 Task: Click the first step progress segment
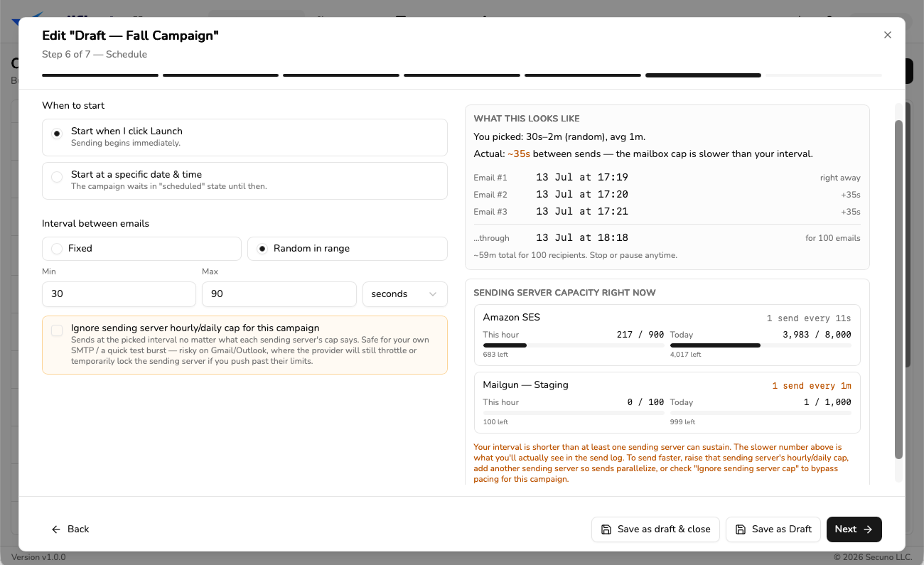pyautogui.click(x=100, y=75)
